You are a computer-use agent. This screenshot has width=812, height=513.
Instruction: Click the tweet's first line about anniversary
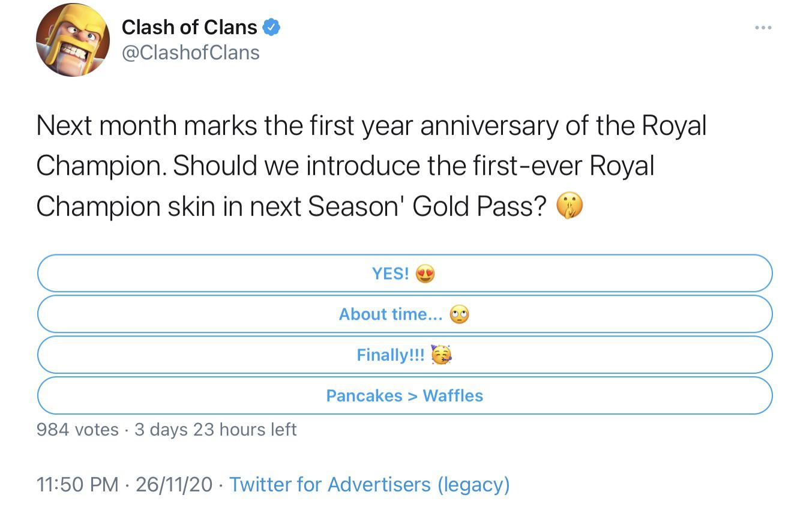[x=371, y=126]
